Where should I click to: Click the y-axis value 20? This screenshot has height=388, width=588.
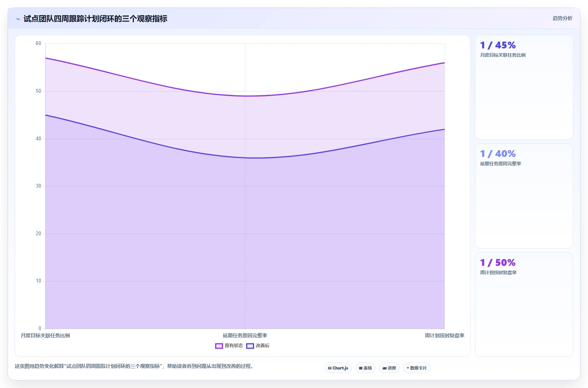pos(38,234)
